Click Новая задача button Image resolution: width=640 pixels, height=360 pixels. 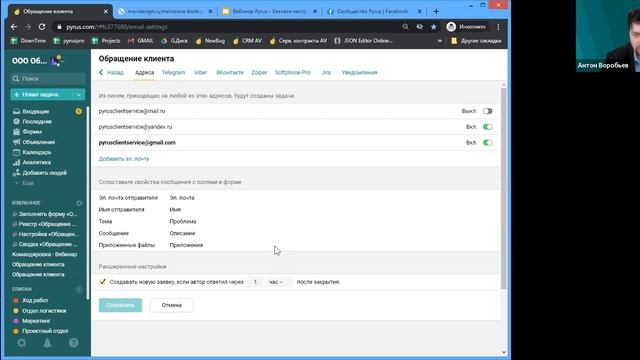[42, 95]
